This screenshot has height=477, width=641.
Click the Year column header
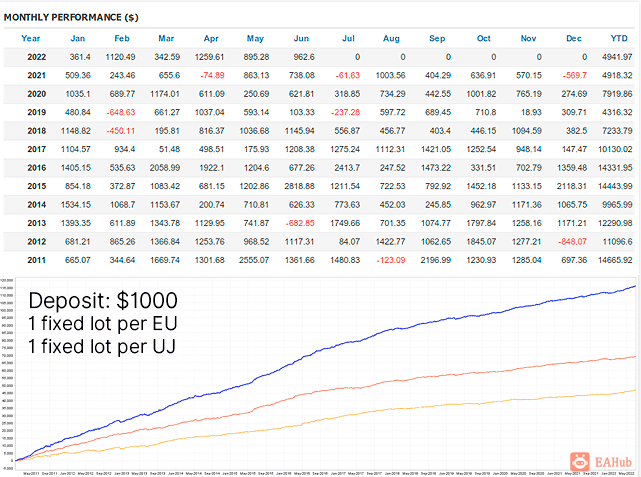tap(31, 38)
